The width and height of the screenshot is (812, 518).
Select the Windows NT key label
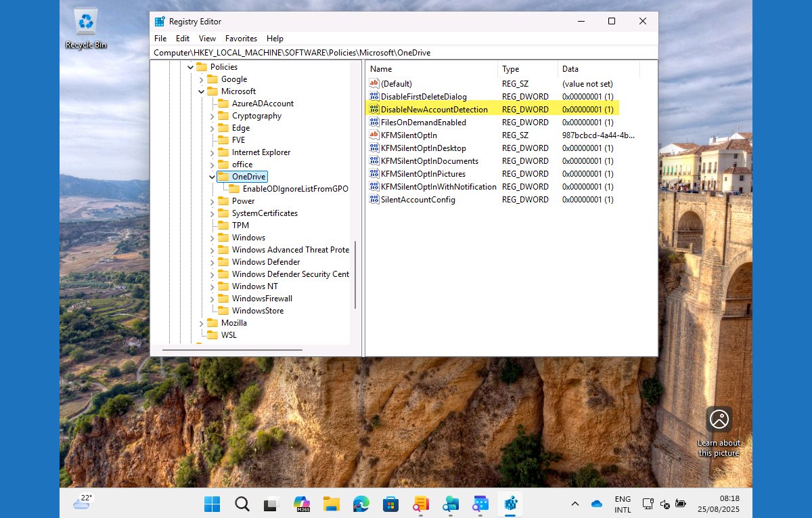tap(255, 286)
